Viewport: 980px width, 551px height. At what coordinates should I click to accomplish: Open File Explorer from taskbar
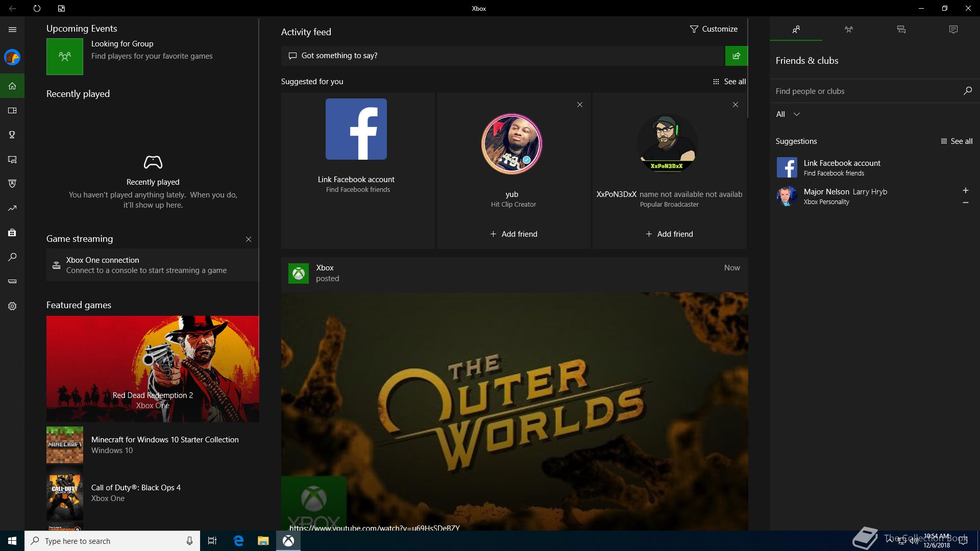[x=263, y=541]
